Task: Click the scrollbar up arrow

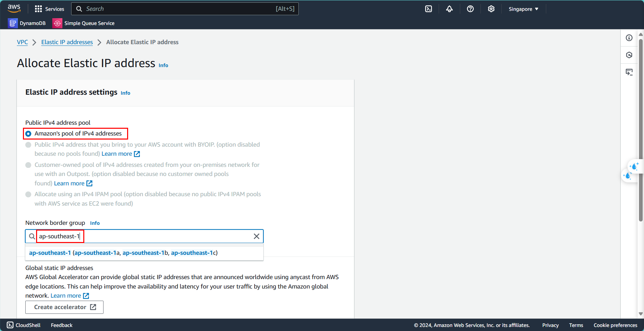Action: 641,34
